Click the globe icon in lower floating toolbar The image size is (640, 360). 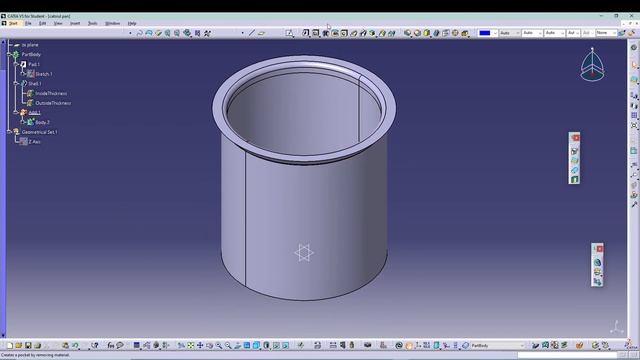[x=597, y=262]
